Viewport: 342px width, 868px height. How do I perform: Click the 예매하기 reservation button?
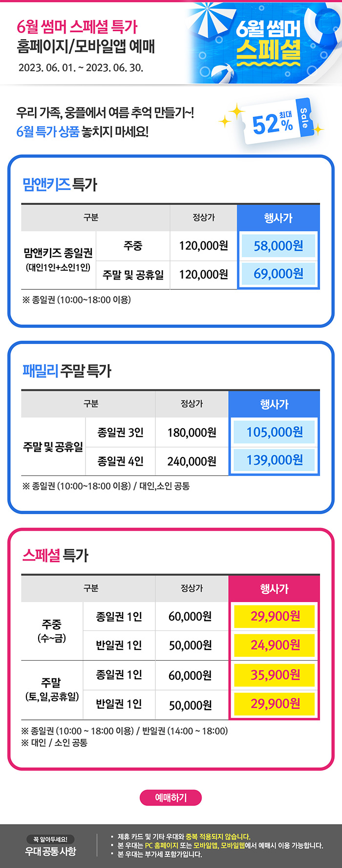click(x=171, y=798)
